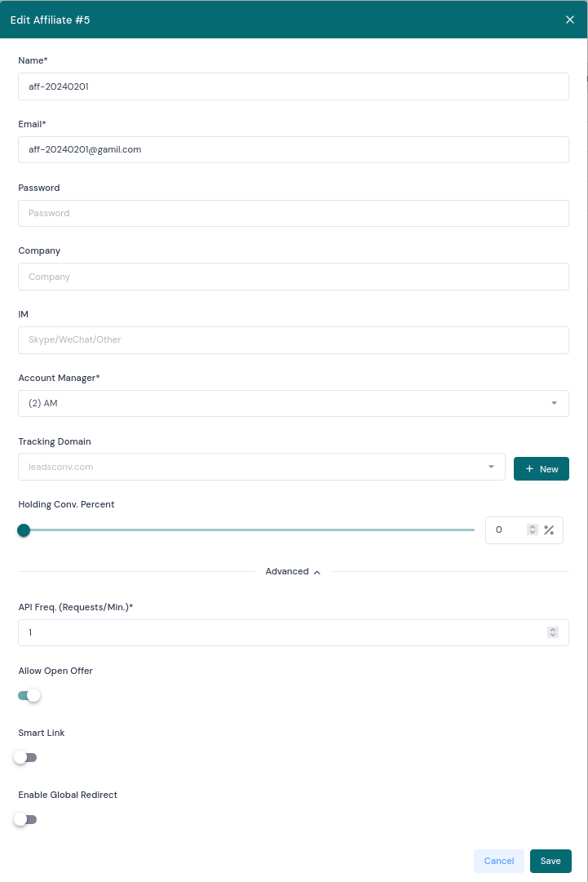
Task: Click the stepper arrows on Holding Conv. Percent
Action: (533, 530)
